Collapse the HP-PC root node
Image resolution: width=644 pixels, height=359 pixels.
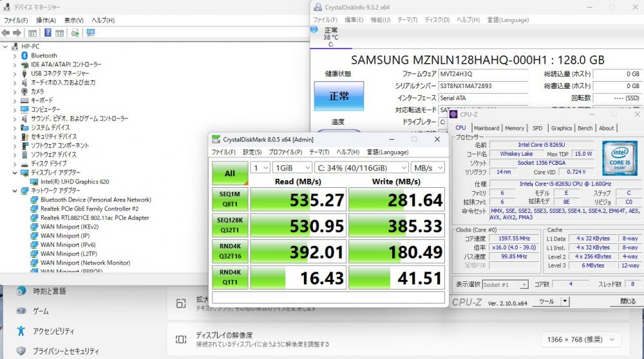[5, 46]
